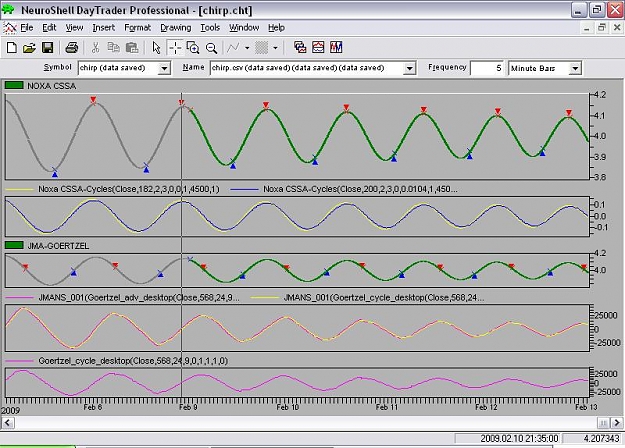Click Noxa CSSA-Cycles(Close,182,... legend text
625x448 pixels.
129,189
